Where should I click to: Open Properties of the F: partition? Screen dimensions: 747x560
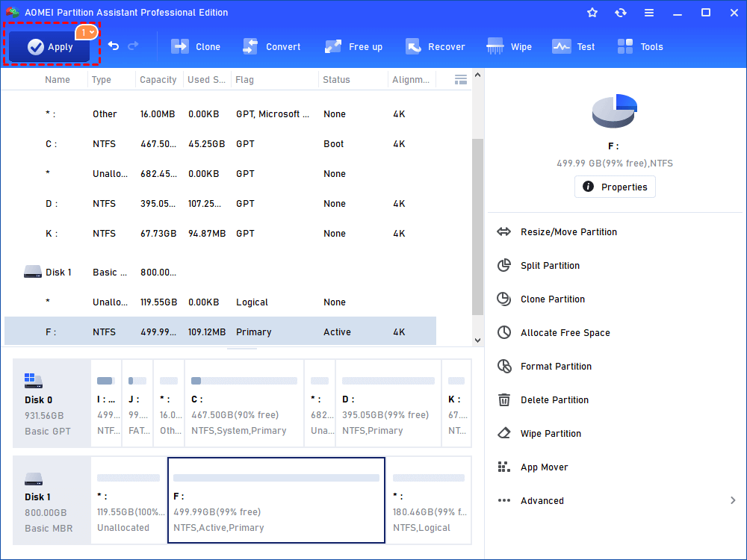click(615, 187)
